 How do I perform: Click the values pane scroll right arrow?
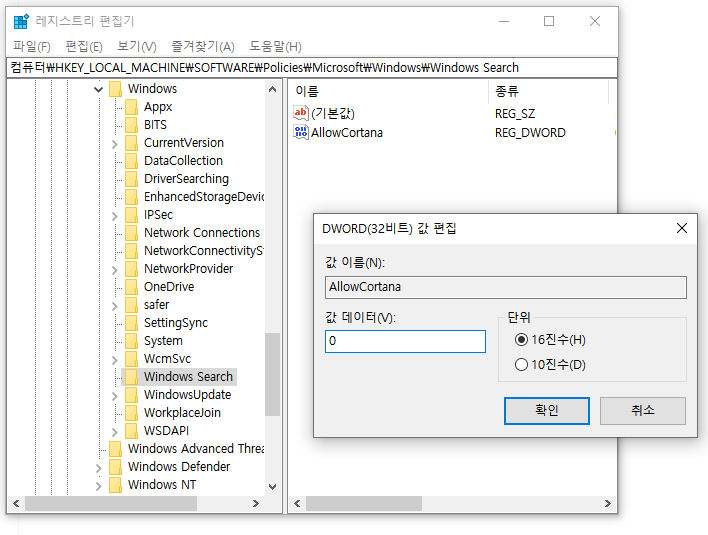608,503
